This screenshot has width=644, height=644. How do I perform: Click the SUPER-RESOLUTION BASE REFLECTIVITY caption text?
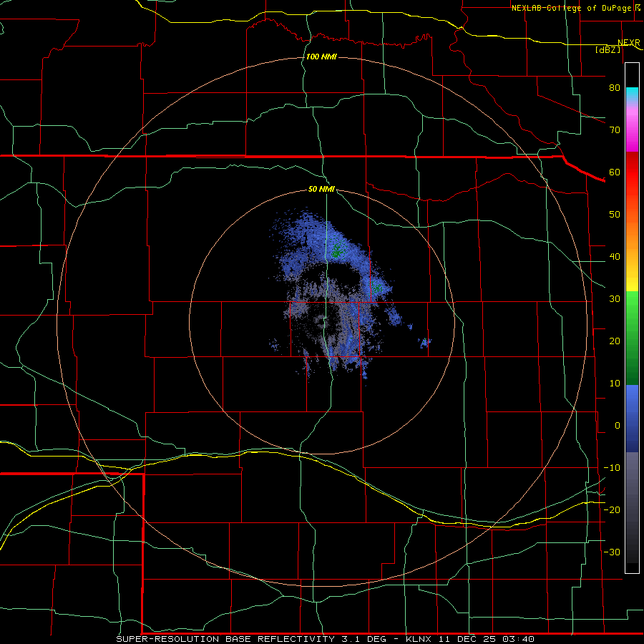click(225, 639)
